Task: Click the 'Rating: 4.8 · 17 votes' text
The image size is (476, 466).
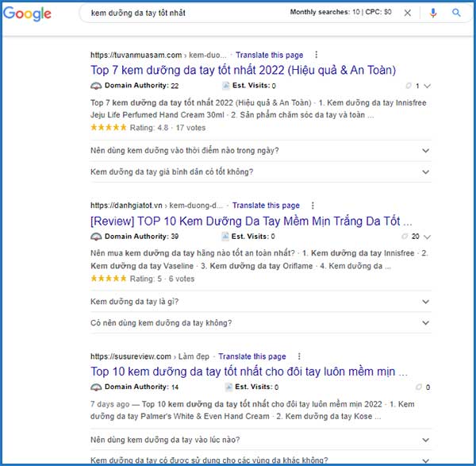Action: (x=167, y=128)
